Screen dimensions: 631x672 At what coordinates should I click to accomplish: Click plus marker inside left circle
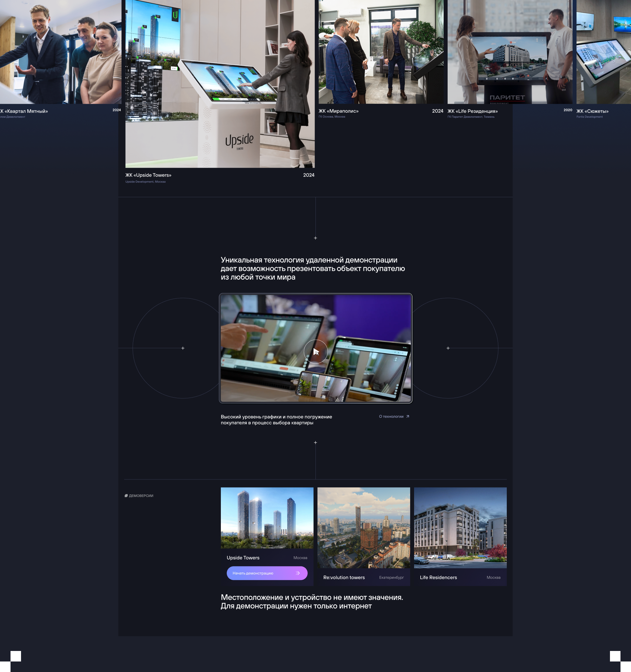(183, 348)
